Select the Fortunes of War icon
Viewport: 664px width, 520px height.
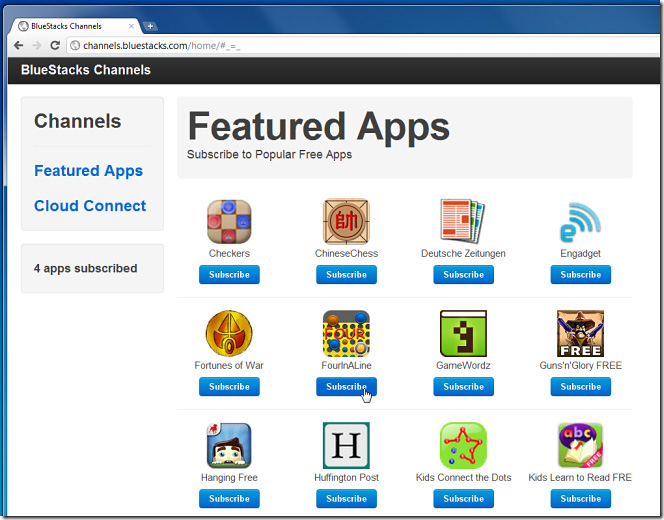point(229,333)
